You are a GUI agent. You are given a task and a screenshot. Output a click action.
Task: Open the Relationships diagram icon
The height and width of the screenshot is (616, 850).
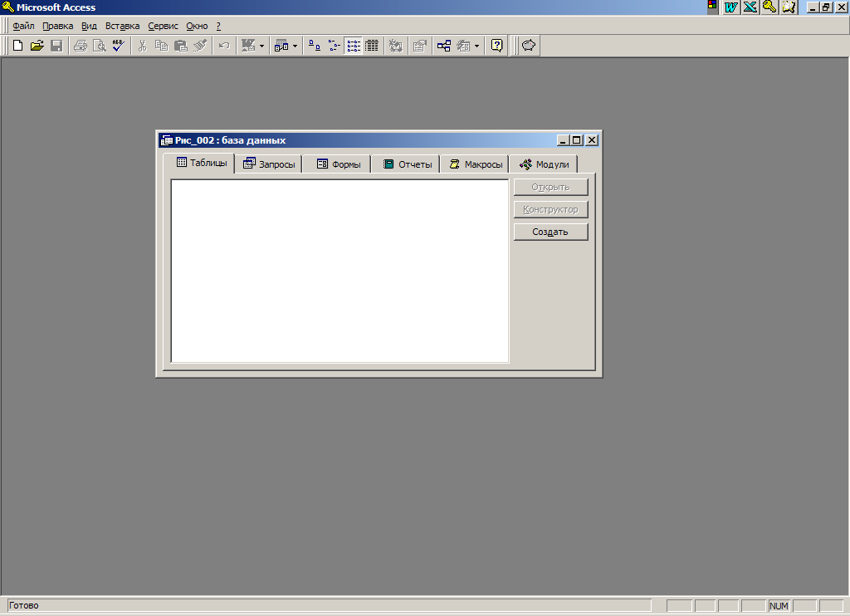[x=444, y=46]
